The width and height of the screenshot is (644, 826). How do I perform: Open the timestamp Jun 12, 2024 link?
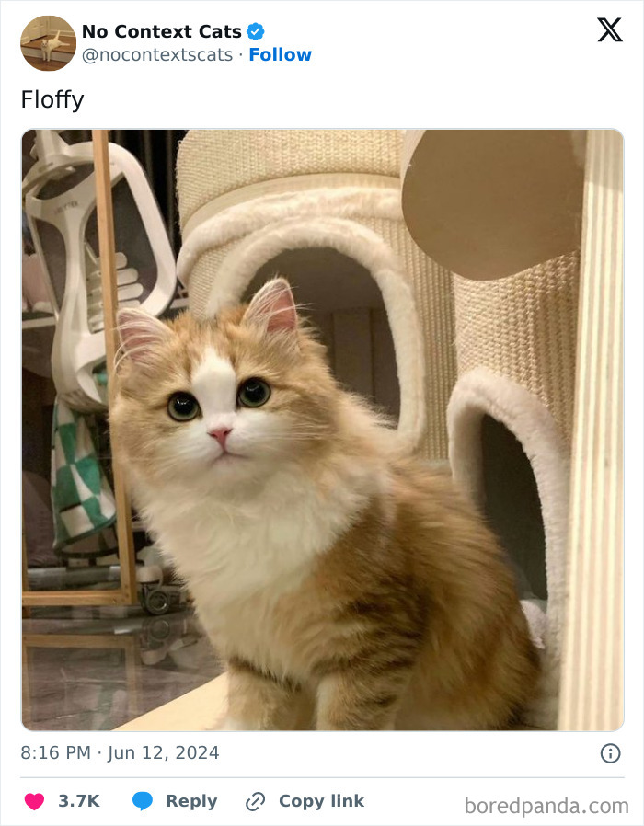120,752
